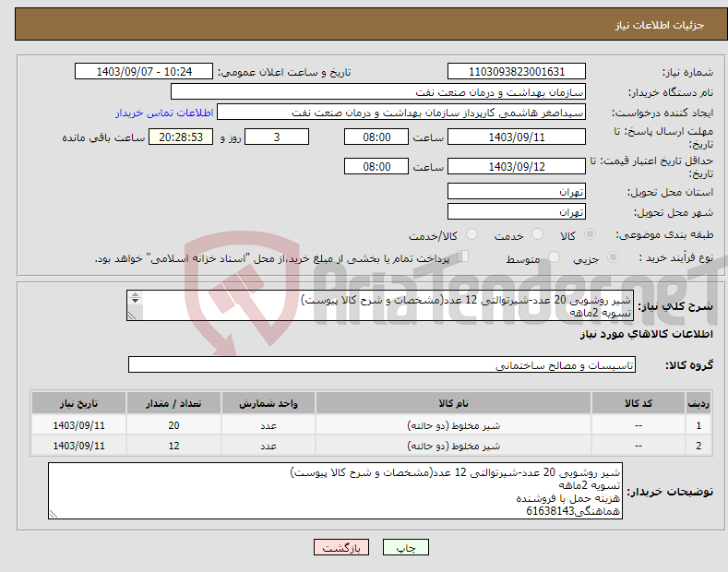Click the شهر محل تحویل field تهران
Image resolution: width=728 pixels, height=572 pixels.
click(x=517, y=211)
